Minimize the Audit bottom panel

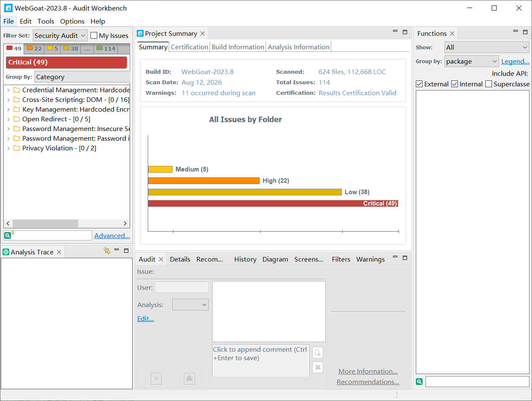point(395,257)
